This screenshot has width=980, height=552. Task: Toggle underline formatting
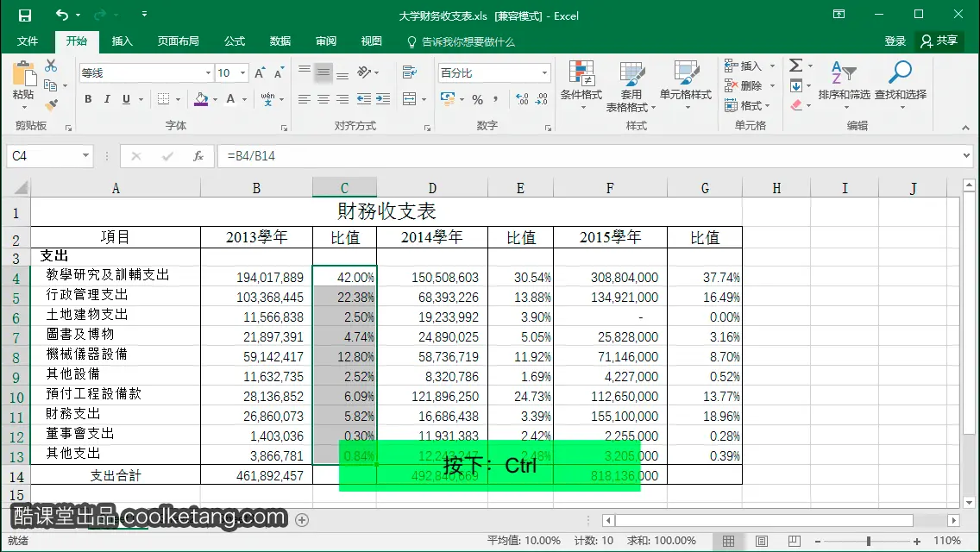point(126,99)
